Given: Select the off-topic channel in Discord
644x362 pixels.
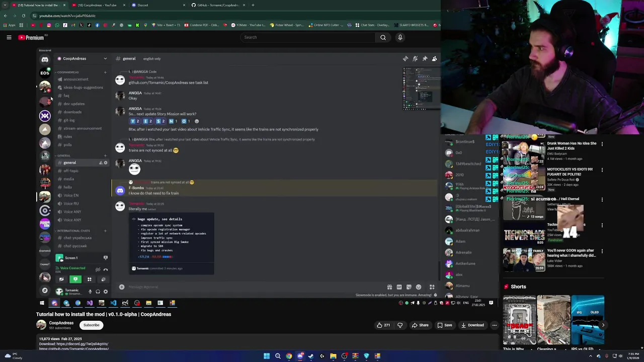Looking at the screenshot, I should pyautogui.click(x=71, y=171).
